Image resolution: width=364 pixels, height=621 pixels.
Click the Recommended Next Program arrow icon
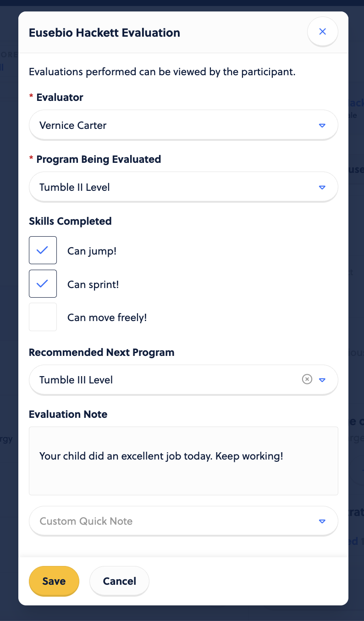pyautogui.click(x=322, y=380)
